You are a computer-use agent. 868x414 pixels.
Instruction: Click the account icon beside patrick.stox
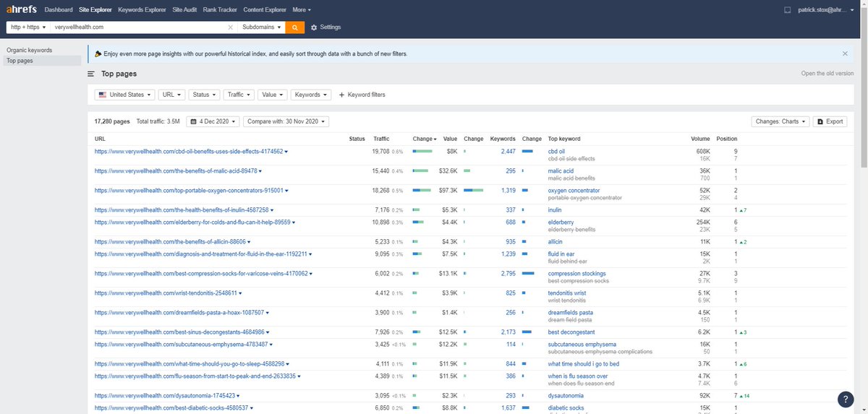tap(788, 10)
